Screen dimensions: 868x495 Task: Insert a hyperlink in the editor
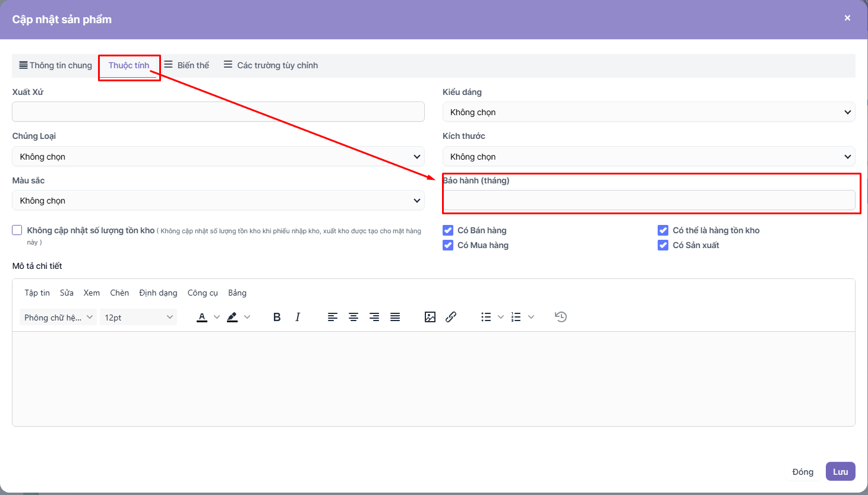click(x=451, y=317)
